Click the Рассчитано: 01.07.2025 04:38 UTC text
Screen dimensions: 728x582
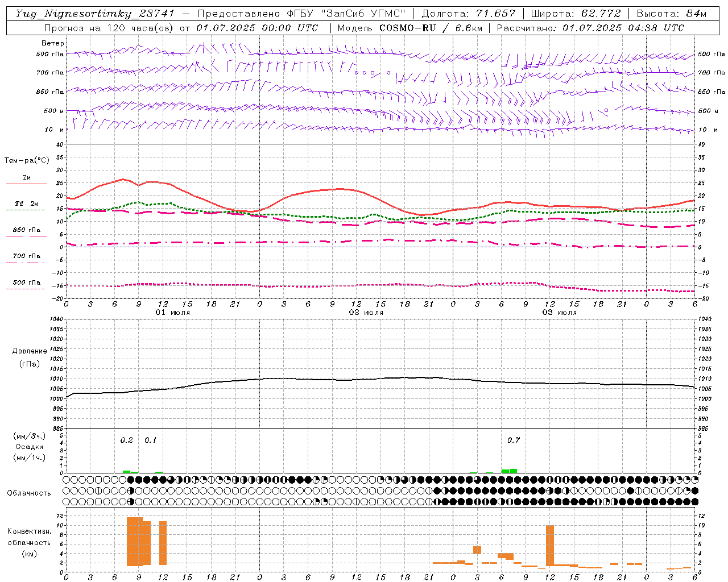(x=590, y=28)
